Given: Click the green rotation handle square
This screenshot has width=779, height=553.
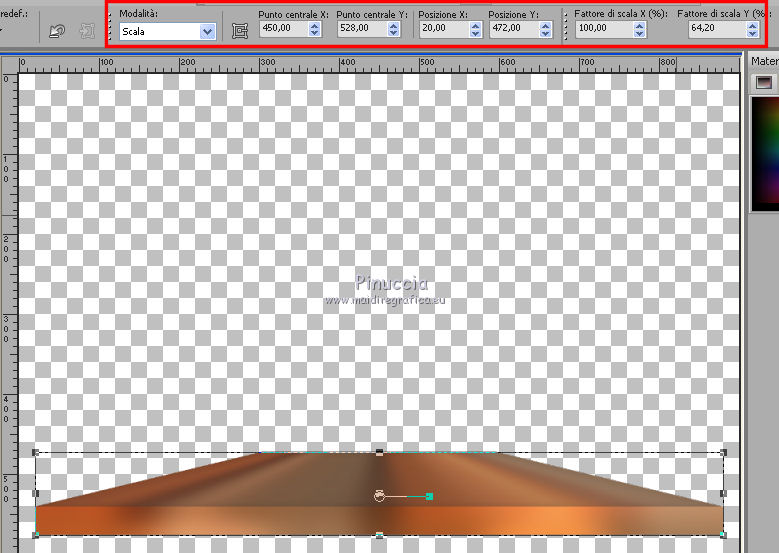Looking at the screenshot, I should 430,496.
